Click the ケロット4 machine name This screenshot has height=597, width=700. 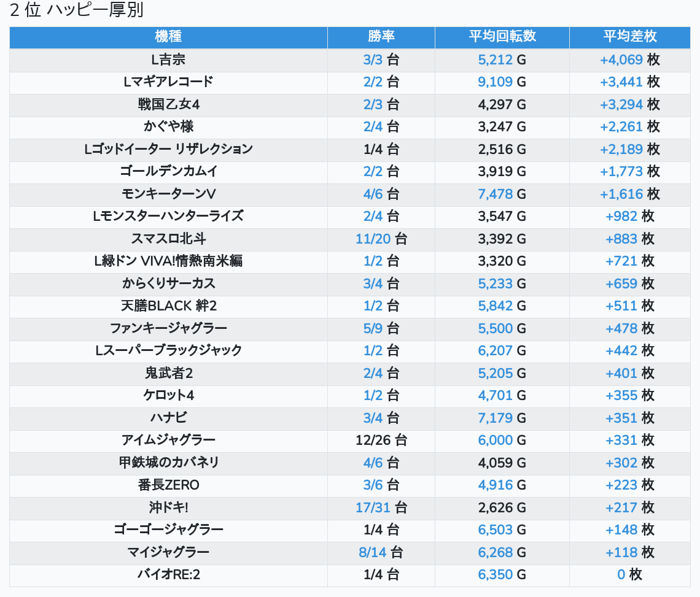168,395
